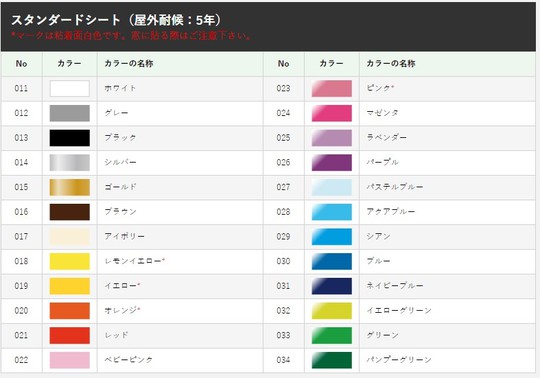Select the gold metallic swatch 015

(x=70, y=187)
